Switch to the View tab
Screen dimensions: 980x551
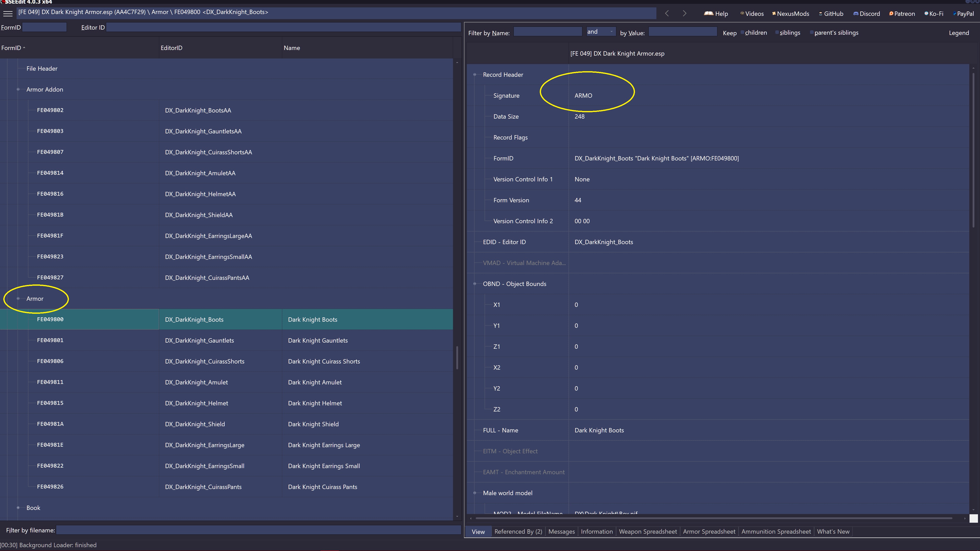click(x=478, y=532)
